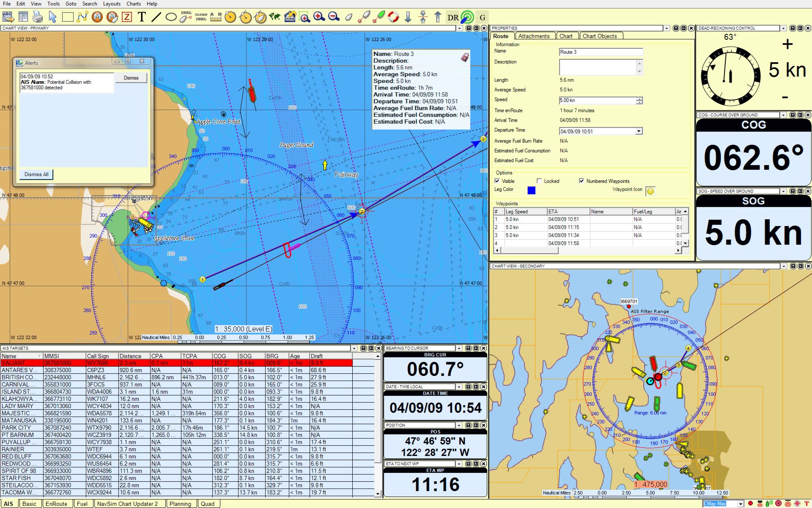812x508 pixels.
Task: Click the zoom out magnifier icon
Action: coord(334,17)
